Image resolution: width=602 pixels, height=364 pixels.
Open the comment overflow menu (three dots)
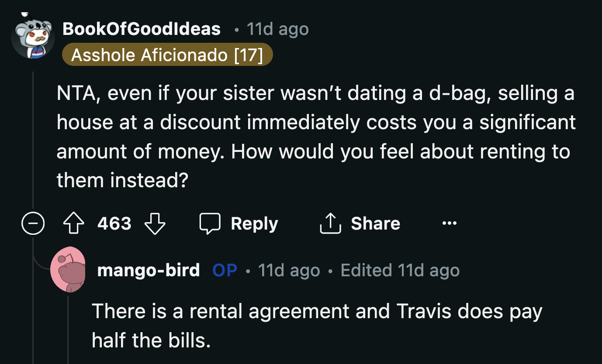coord(450,223)
